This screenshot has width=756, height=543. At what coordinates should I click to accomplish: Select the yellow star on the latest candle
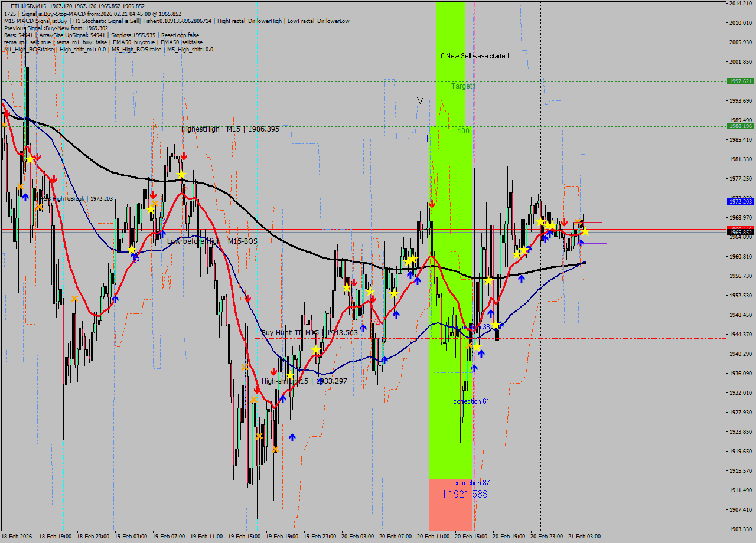[x=585, y=231]
